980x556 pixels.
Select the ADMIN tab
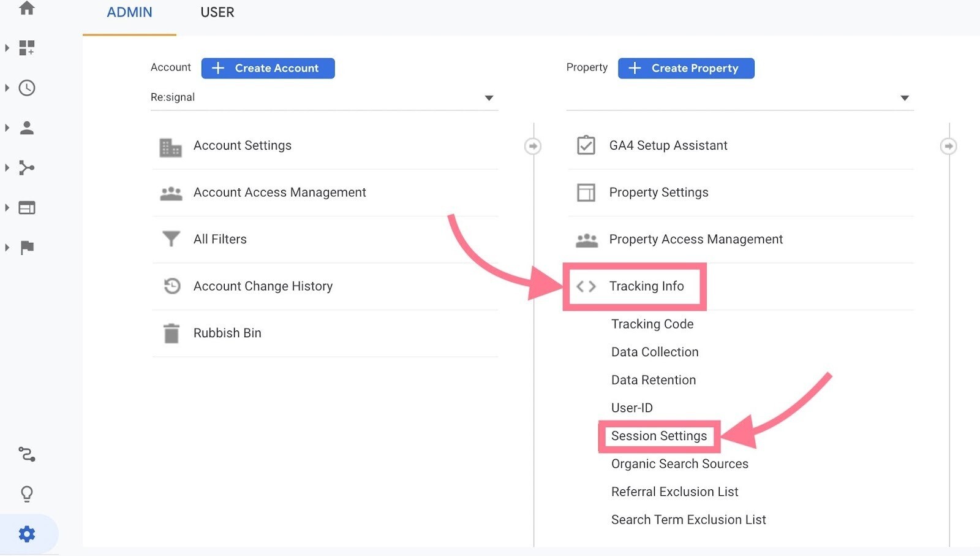pos(129,12)
